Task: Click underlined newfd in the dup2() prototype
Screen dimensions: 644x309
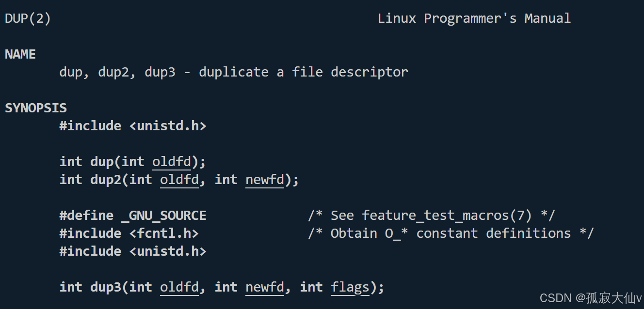Action: (x=265, y=180)
